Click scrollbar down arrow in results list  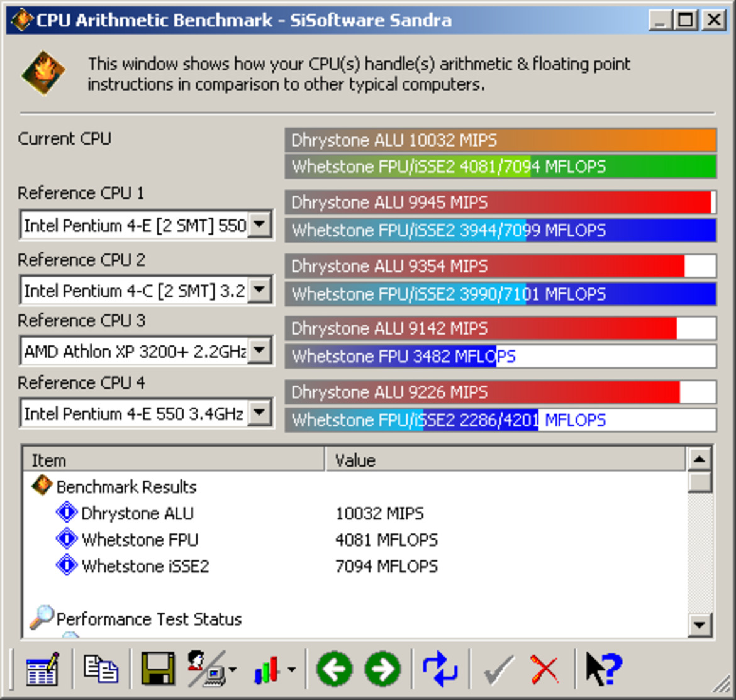pos(700,625)
